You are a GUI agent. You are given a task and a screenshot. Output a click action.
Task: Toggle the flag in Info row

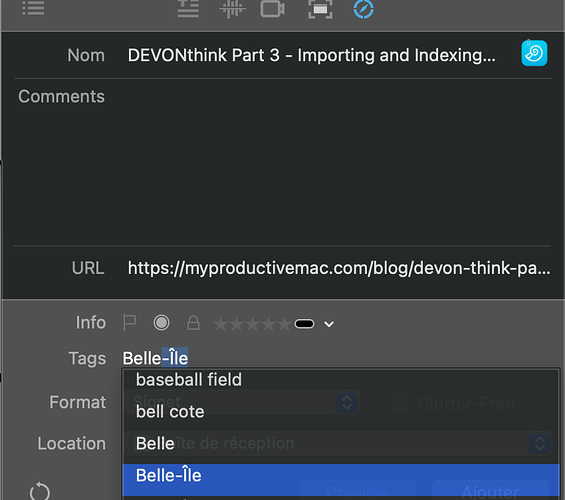[x=129, y=322]
